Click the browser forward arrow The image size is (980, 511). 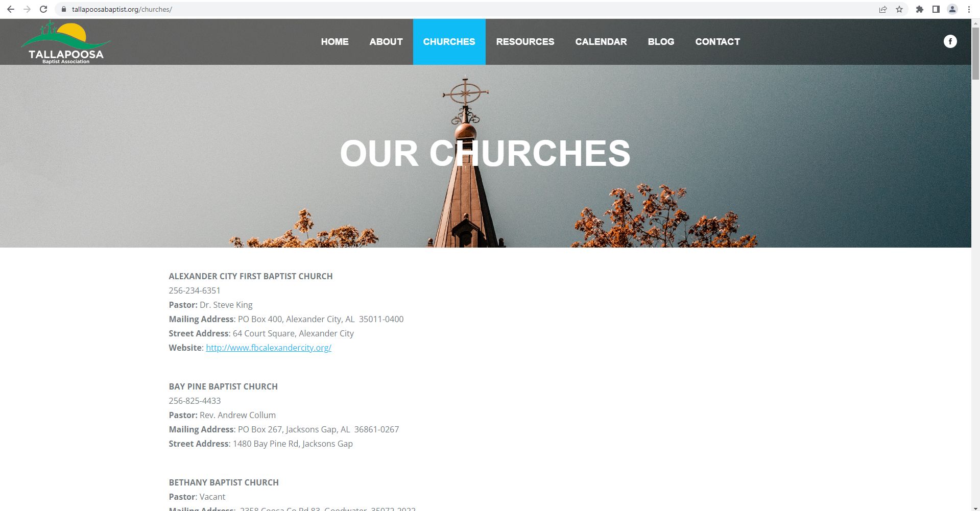pos(27,9)
